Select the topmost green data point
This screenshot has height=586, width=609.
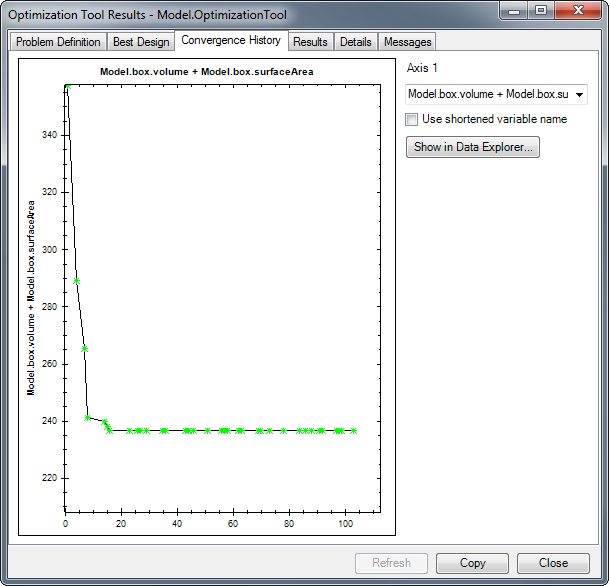tap(67, 88)
